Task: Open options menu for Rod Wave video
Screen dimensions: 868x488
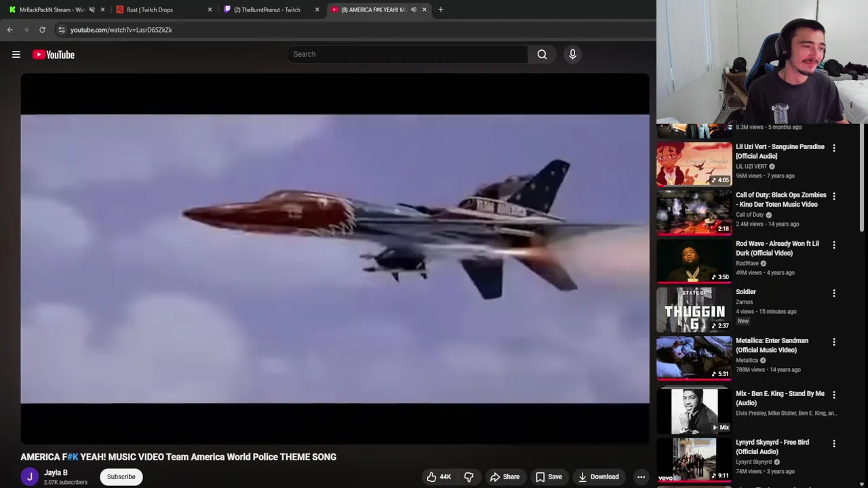Action: click(x=834, y=245)
